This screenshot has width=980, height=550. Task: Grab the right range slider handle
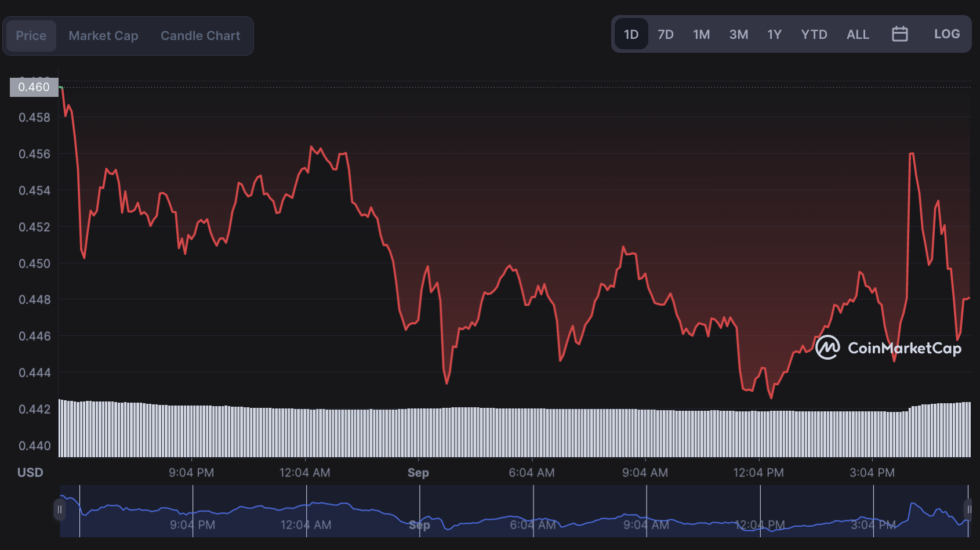tap(968, 510)
